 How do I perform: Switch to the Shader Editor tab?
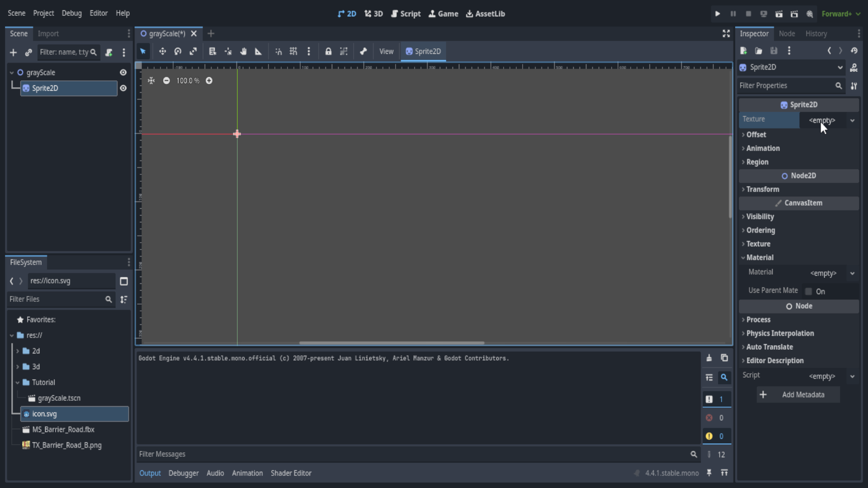coord(291,473)
